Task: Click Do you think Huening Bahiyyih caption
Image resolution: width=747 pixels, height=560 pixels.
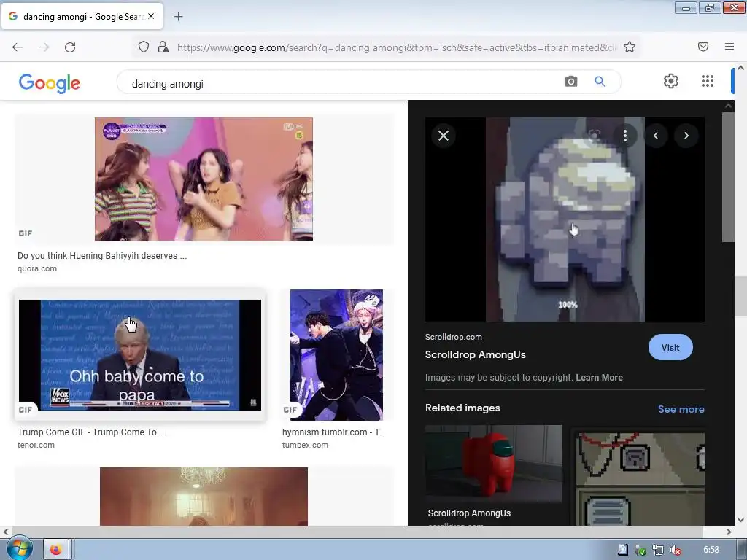Action: click(x=102, y=256)
